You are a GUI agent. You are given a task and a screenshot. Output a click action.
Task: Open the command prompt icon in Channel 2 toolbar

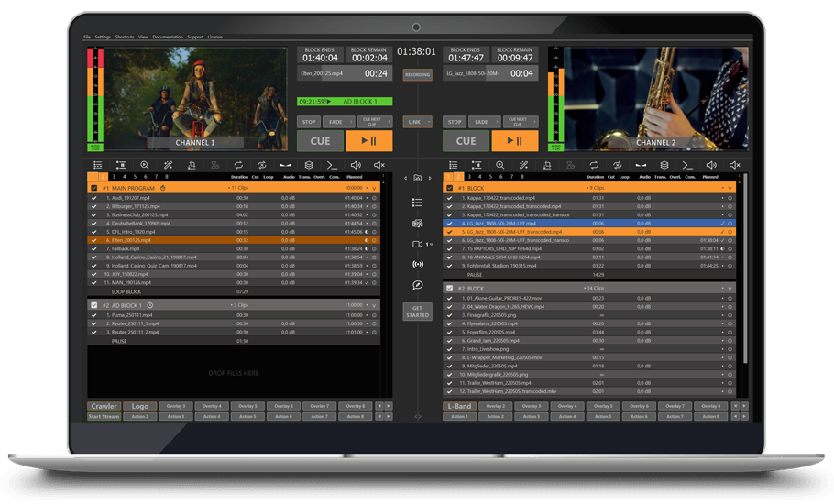(x=687, y=165)
